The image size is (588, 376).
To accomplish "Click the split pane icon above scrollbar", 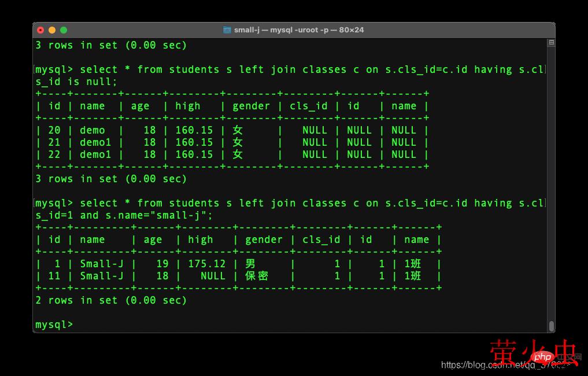I will click(x=551, y=43).
